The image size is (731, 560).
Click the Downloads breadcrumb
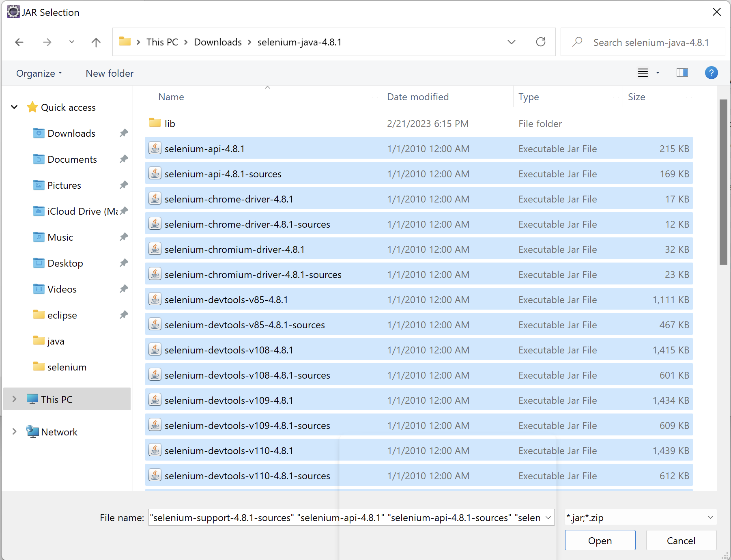coord(218,42)
